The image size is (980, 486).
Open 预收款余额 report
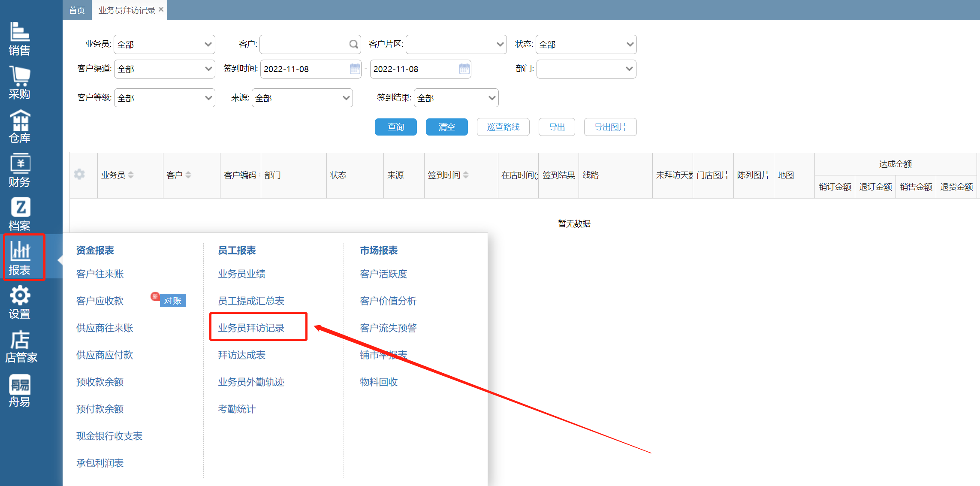coord(100,382)
